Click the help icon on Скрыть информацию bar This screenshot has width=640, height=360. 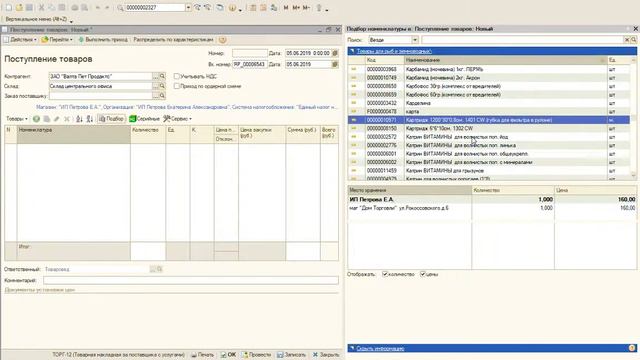click(x=632, y=348)
